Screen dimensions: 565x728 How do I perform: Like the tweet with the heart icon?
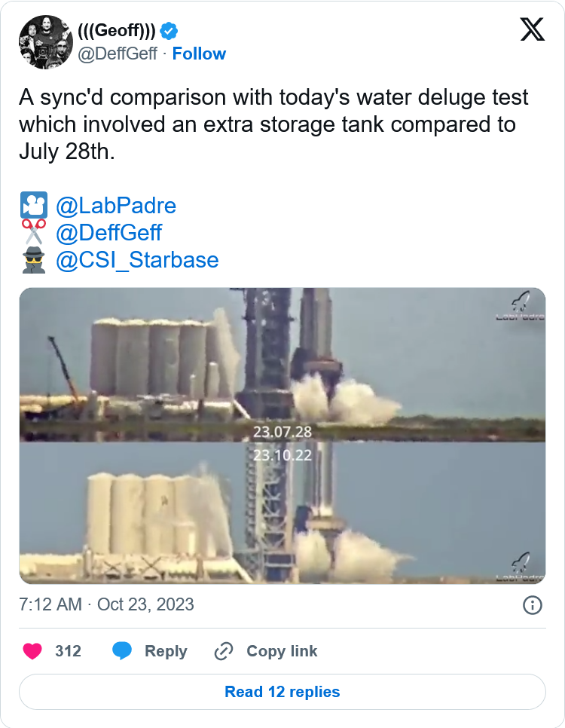(x=32, y=651)
